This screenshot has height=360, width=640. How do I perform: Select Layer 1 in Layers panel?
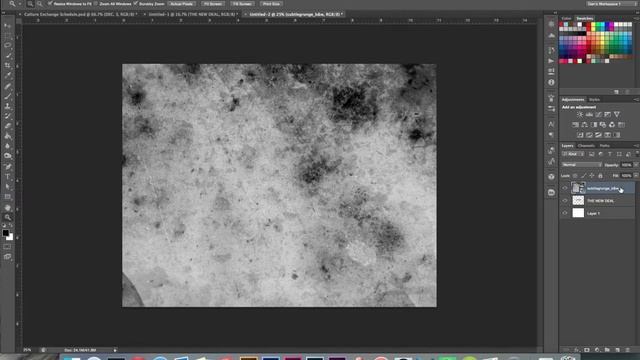[x=598, y=213]
